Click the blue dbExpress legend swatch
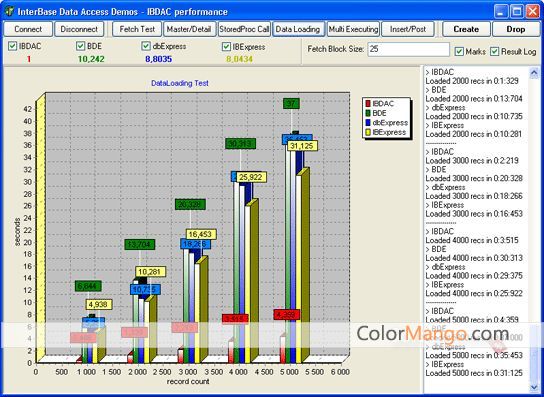 click(368, 123)
